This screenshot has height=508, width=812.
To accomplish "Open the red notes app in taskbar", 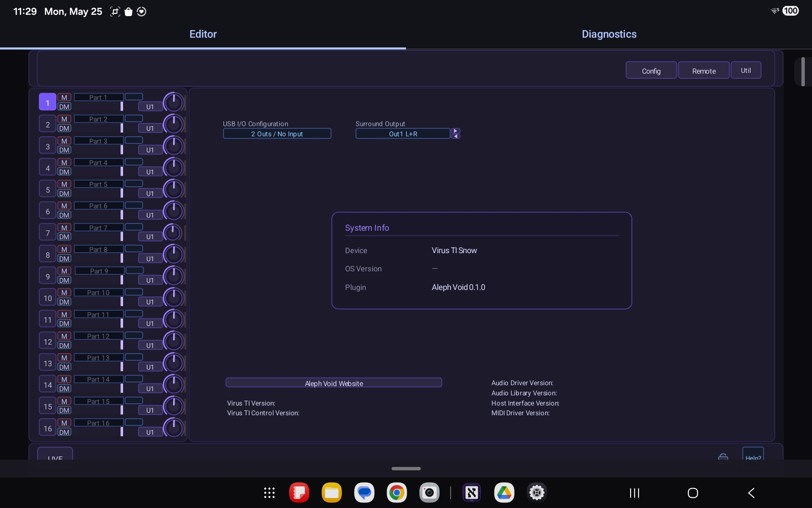I will tap(299, 493).
